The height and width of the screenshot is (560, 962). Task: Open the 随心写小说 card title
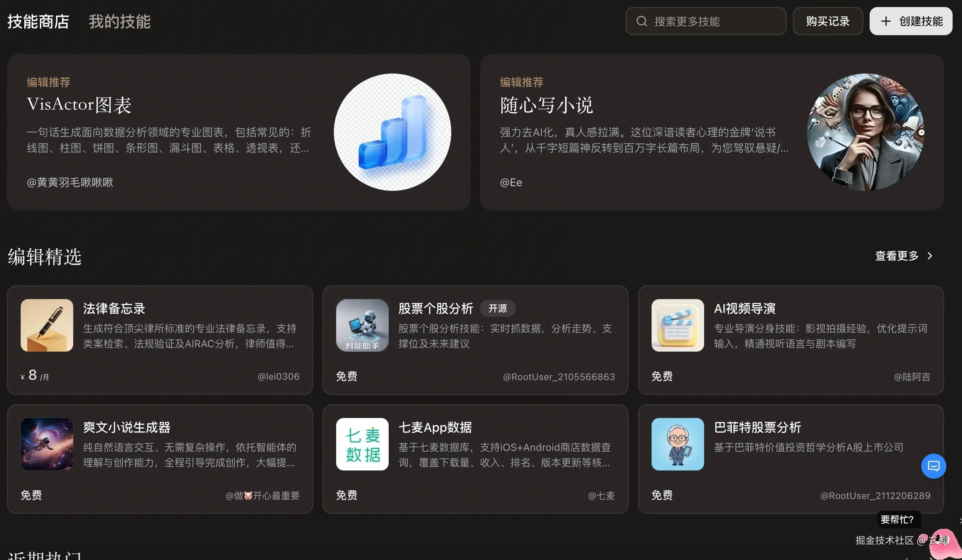(546, 105)
